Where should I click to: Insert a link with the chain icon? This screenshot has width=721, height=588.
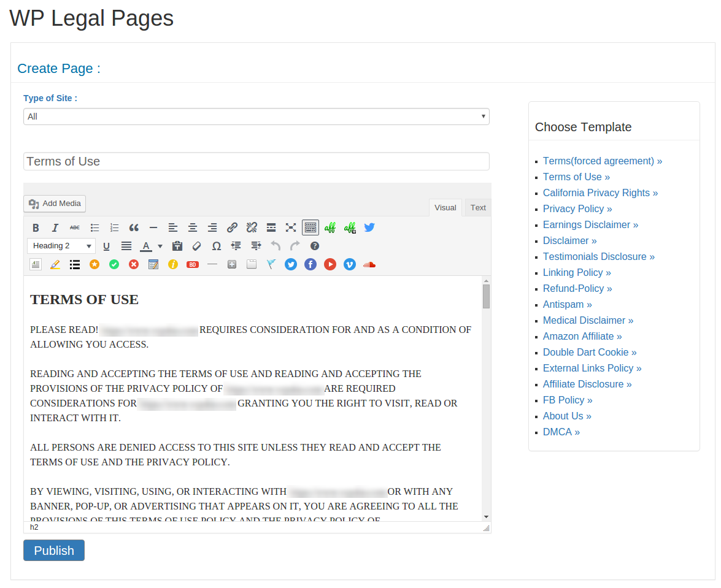(x=232, y=227)
